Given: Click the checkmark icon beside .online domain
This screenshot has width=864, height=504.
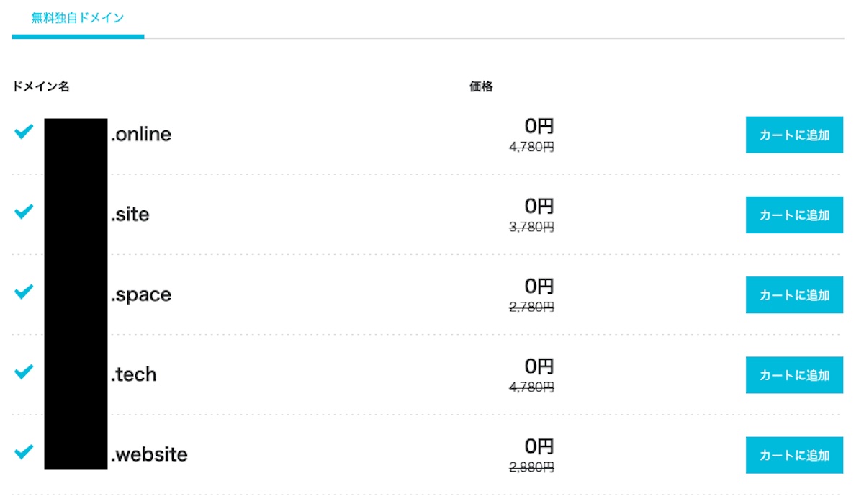Looking at the screenshot, I should pyautogui.click(x=24, y=132).
